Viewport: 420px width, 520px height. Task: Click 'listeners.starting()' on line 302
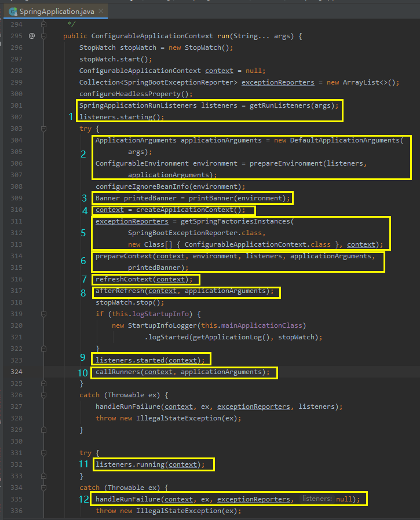click(120, 117)
